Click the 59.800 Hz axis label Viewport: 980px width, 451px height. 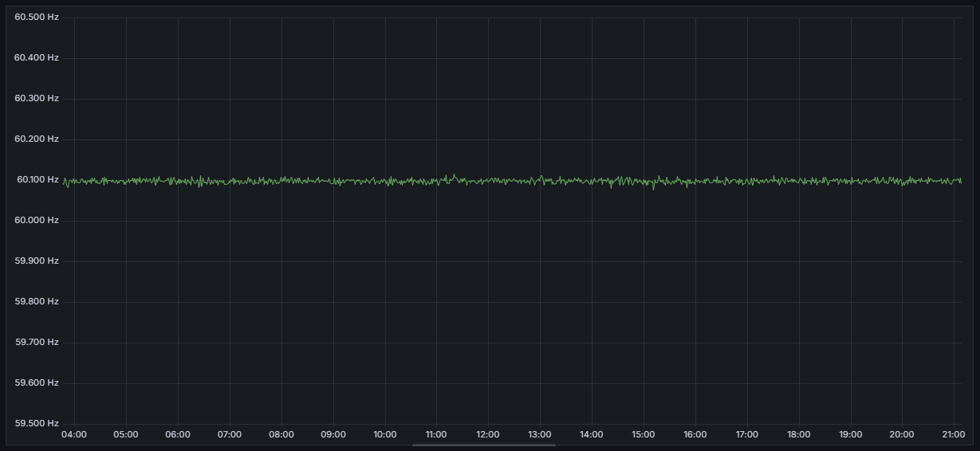[37, 301]
